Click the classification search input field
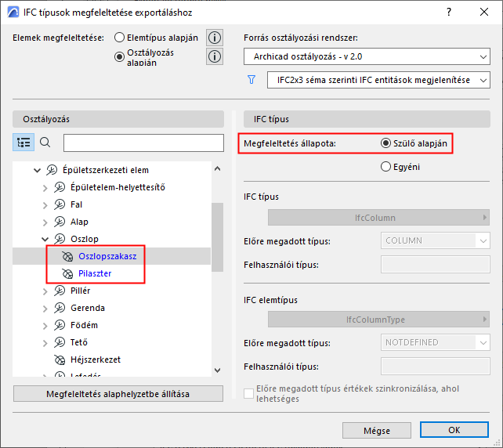 (143, 143)
